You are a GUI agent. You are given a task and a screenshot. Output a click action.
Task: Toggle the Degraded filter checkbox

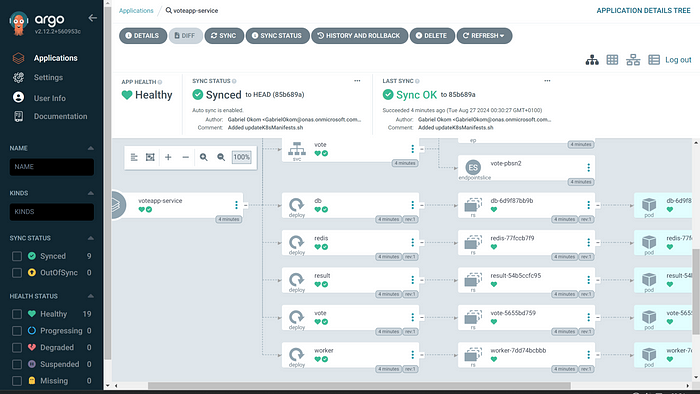click(17, 348)
